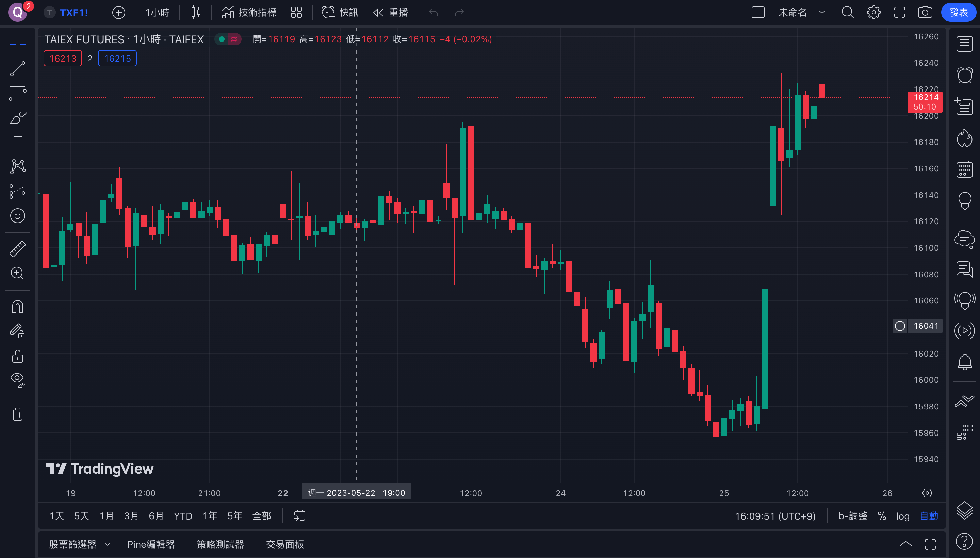
Task: Click the 16215 buy price button
Action: coord(117,59)
